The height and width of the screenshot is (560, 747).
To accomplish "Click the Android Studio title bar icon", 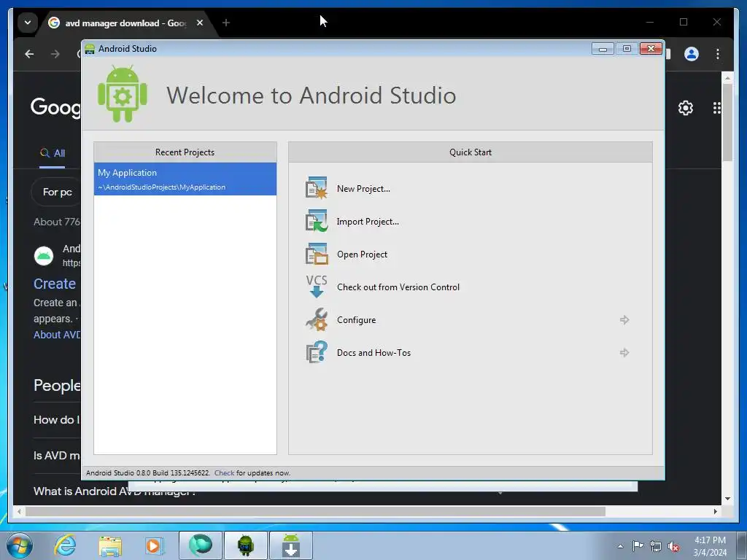I will 90,49.
